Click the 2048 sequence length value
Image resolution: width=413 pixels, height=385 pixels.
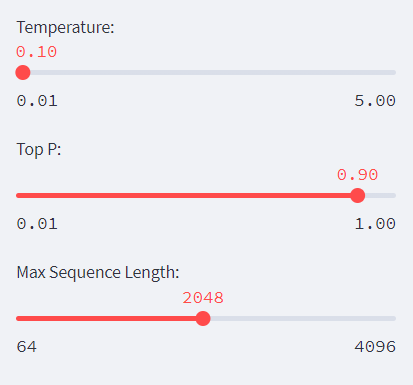pos(203,298)
